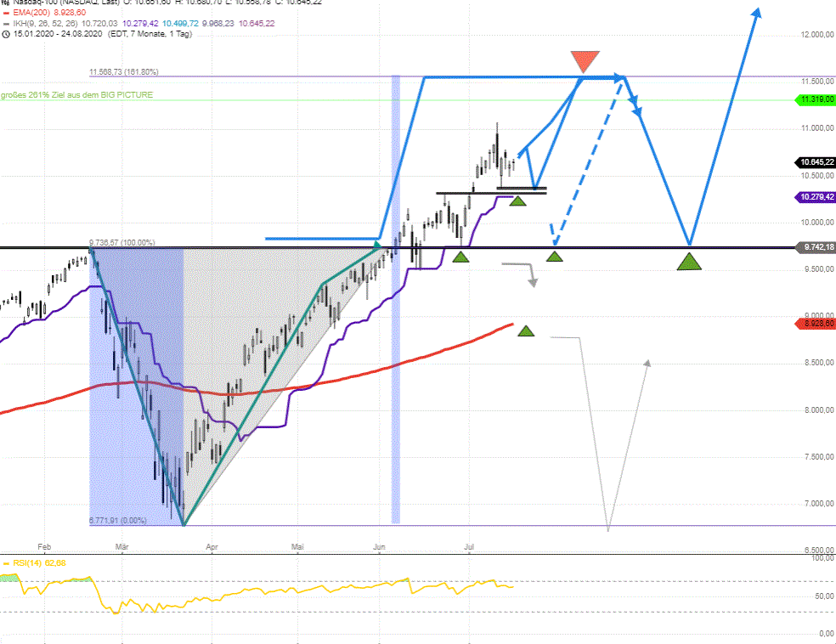Click the 6.771,91 (0.00%) Fibonacci label

click(x=118, y=520)
